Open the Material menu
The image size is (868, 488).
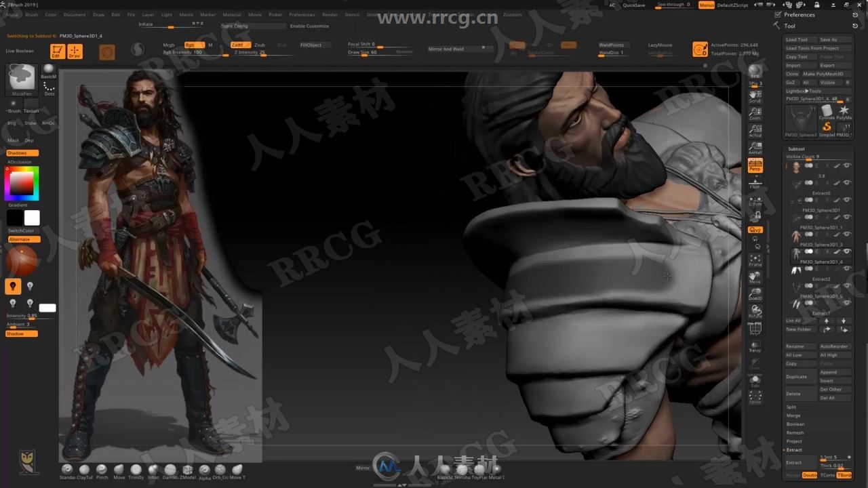tap(232, 14)
